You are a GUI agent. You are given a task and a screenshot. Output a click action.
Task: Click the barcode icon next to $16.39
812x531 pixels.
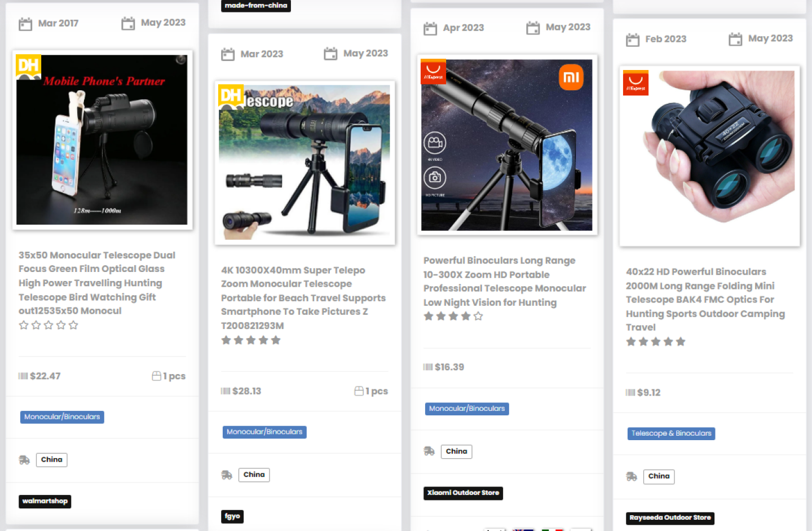[x=428, y=367]
